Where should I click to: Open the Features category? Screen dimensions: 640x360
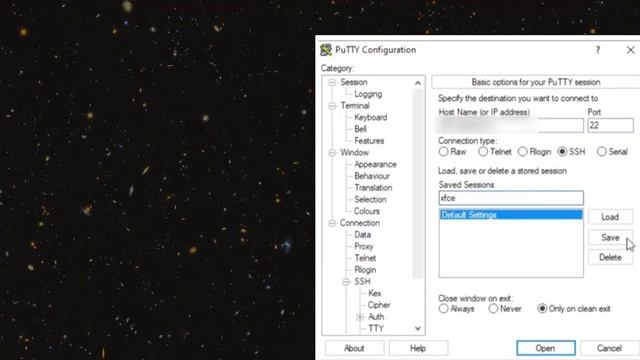click(x=369, y=141)
